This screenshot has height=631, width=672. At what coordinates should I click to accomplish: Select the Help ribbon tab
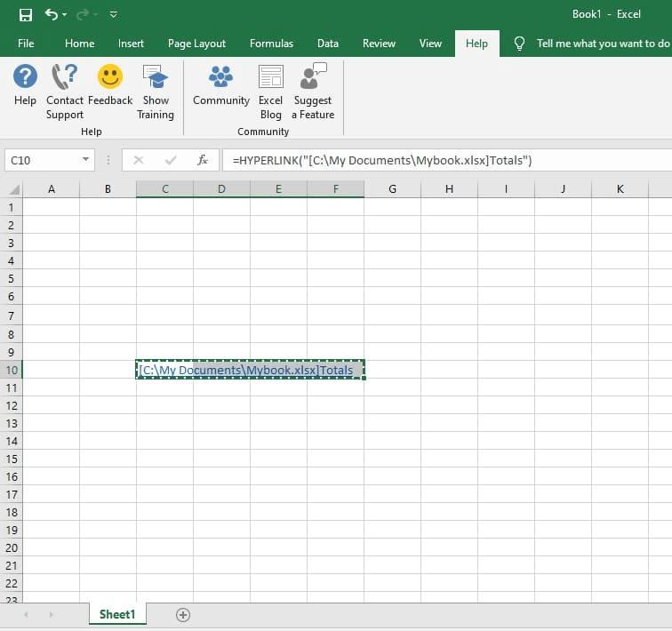[476, 44]
